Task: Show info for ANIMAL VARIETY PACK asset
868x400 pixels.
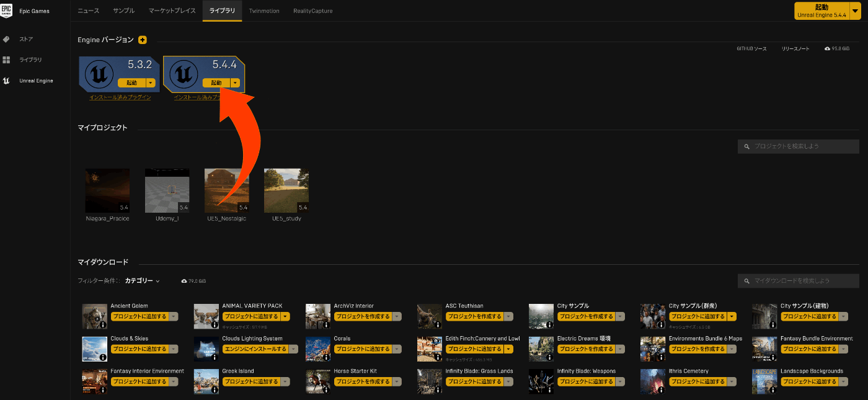Action: [215, 324]
